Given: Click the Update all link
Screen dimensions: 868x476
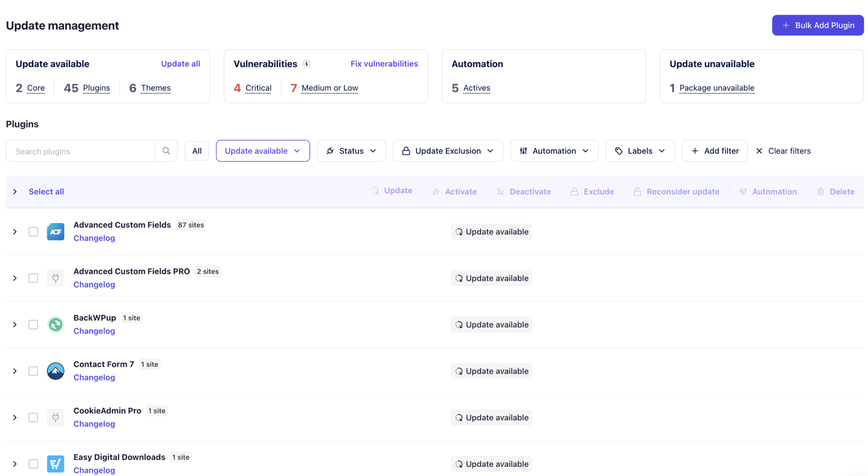Looking at the screenshot, I should click(181, 64).
